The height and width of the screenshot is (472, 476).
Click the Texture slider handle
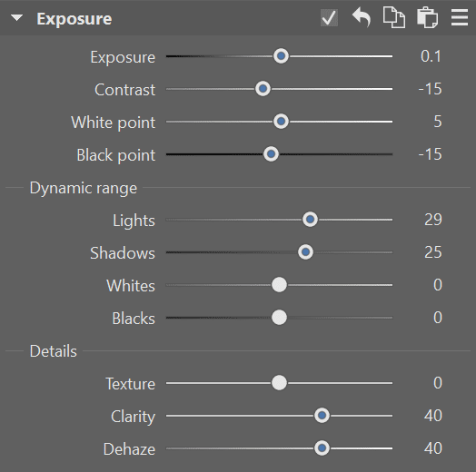click(279, 383)
